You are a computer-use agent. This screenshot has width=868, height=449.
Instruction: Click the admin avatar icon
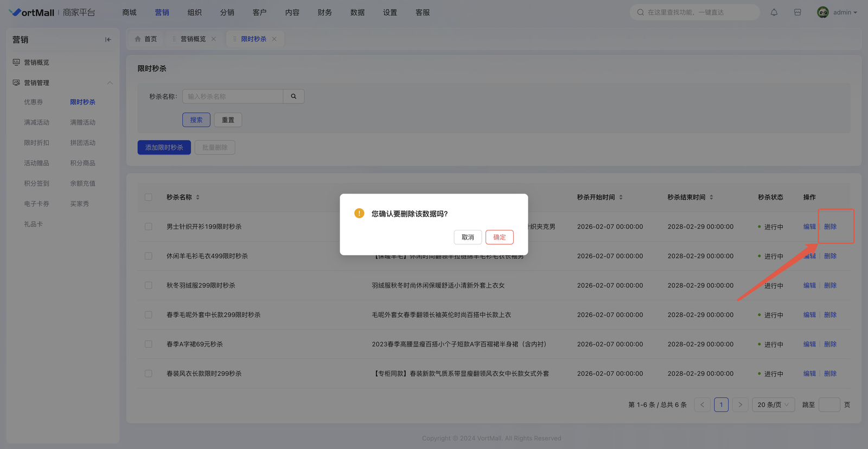(822, 12)
